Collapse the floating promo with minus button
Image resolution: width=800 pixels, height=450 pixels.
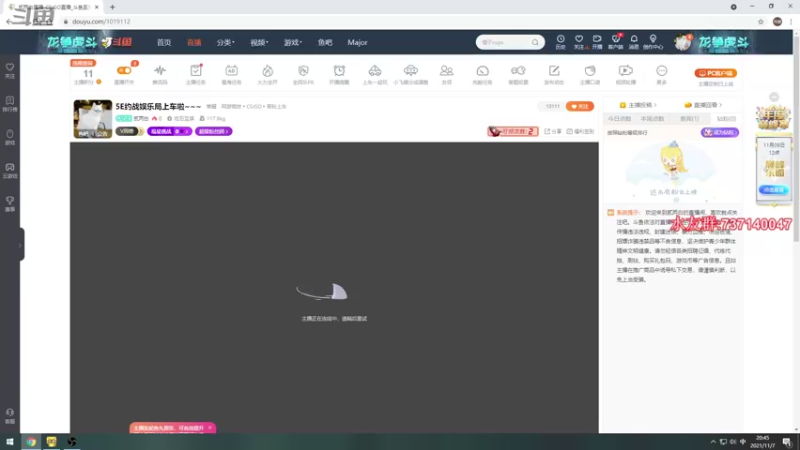tap(774, 97)
